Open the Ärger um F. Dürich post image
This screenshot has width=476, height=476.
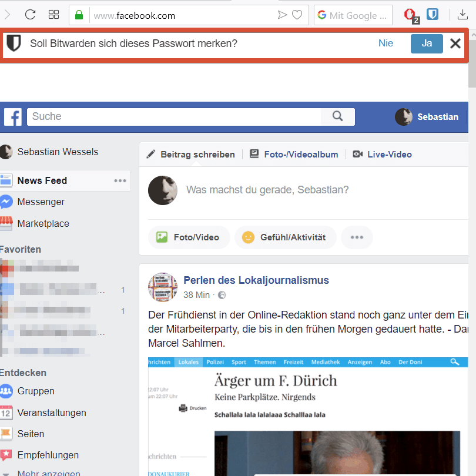tap(308, 417)
